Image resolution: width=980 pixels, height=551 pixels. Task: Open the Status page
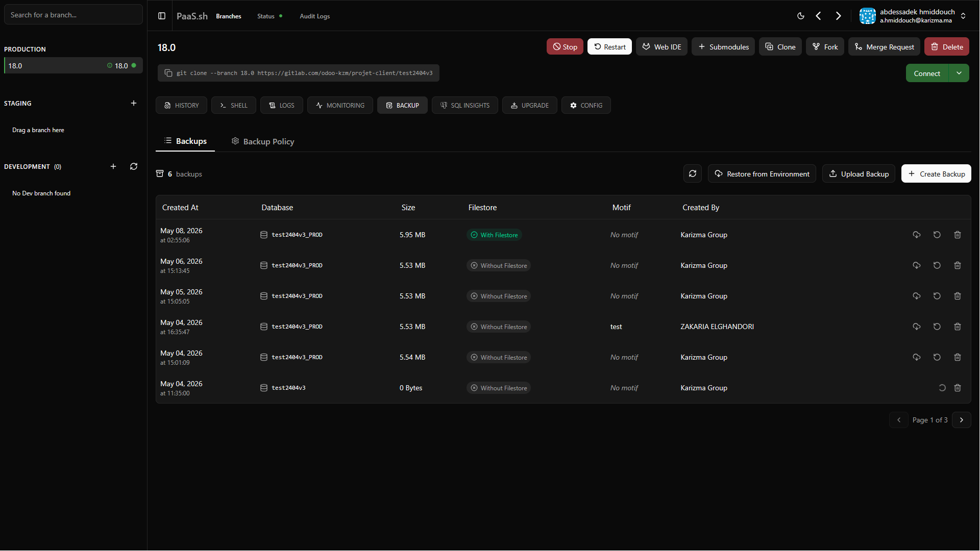(269, 16)
